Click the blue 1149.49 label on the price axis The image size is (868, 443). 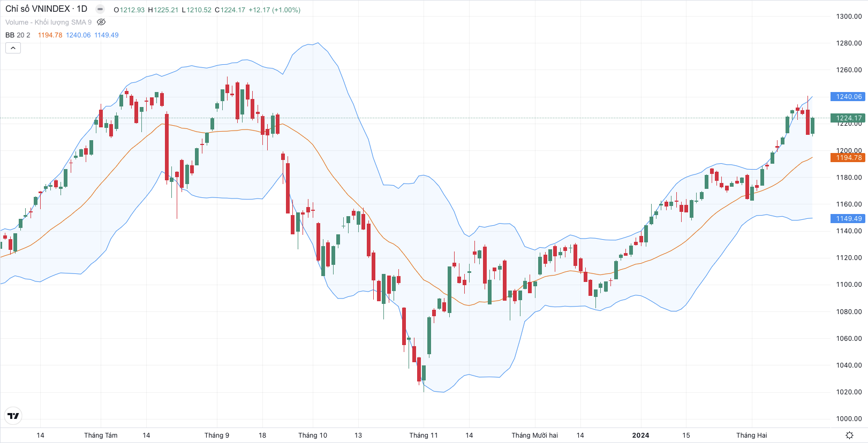coord(848,218)
